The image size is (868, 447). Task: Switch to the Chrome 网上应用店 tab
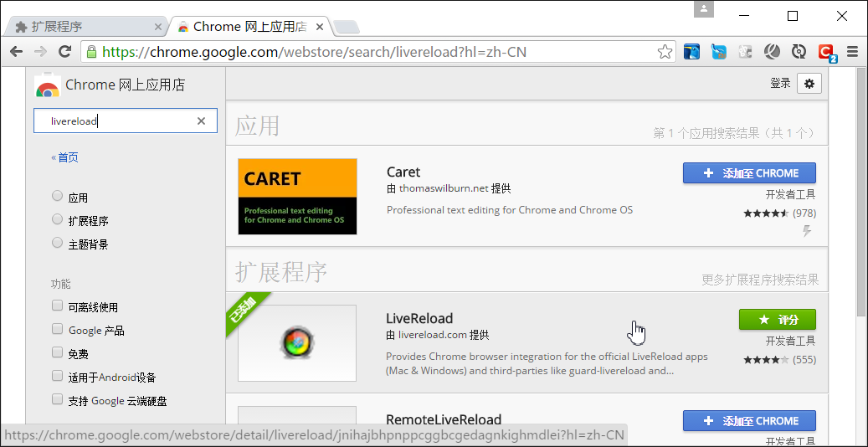pos(249,26)
